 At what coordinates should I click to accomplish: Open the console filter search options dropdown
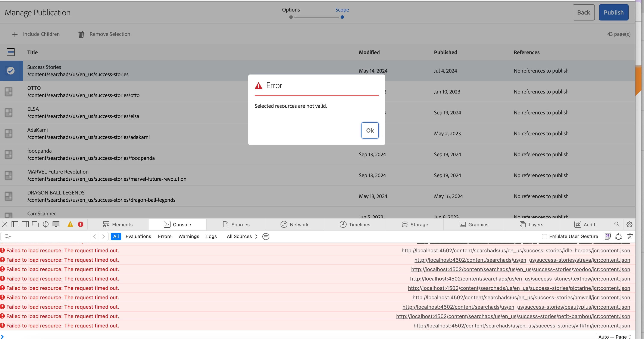point(8,236)
